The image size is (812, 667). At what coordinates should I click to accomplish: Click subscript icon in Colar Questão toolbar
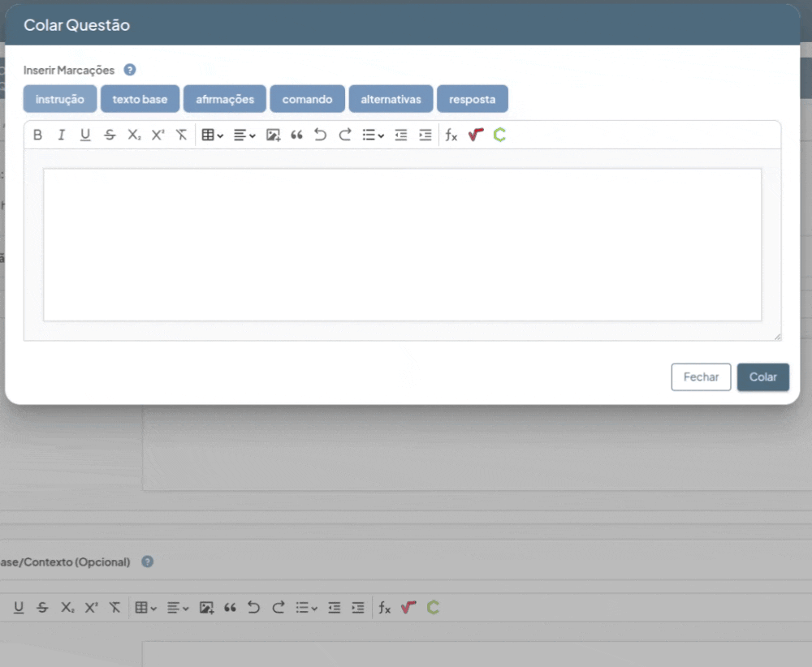pos(134,136)
